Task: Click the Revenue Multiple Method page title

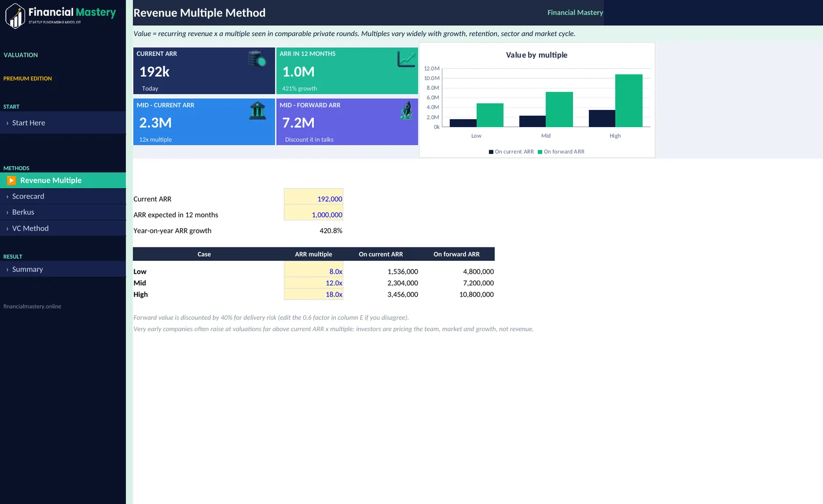Action: click(x=200, y=13)
